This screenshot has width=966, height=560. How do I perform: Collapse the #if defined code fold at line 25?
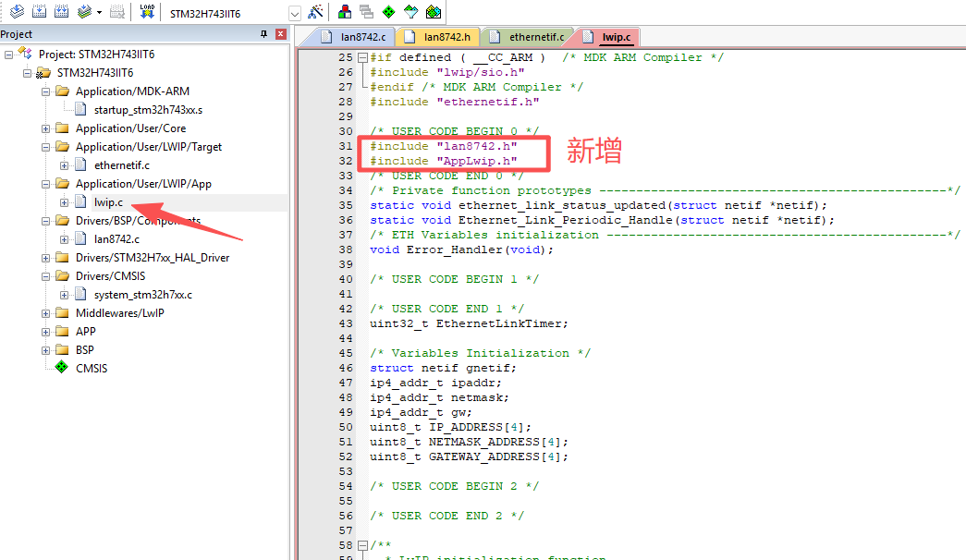click(x=361, y=57)
